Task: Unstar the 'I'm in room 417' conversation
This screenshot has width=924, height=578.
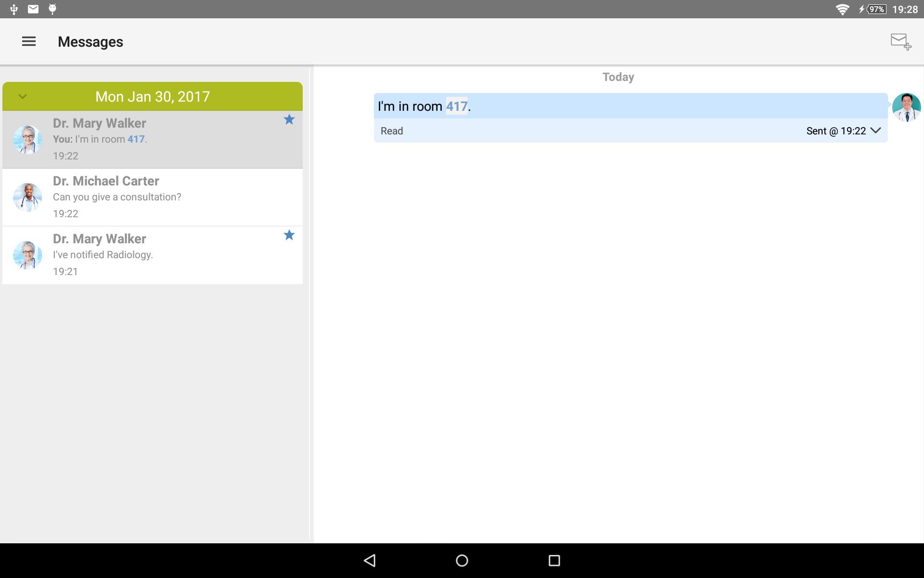Action: 289,119
